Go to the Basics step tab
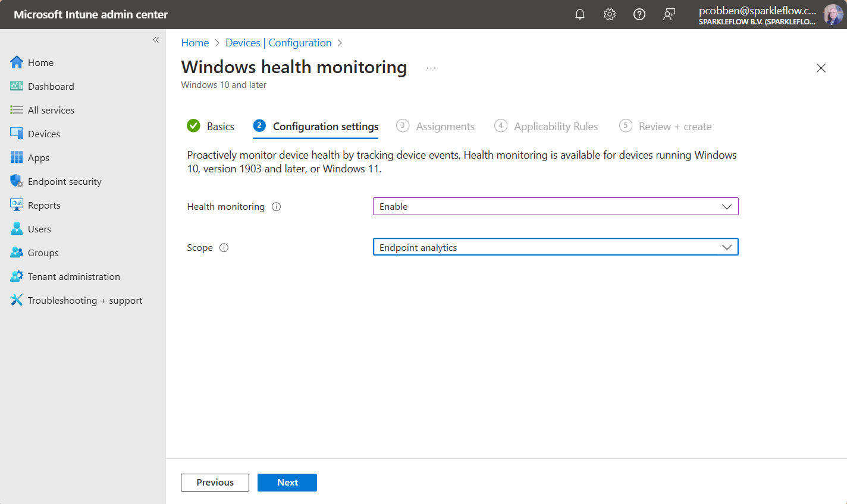The width and height of the screenshot is (847, 504). (x=211, y=126)
